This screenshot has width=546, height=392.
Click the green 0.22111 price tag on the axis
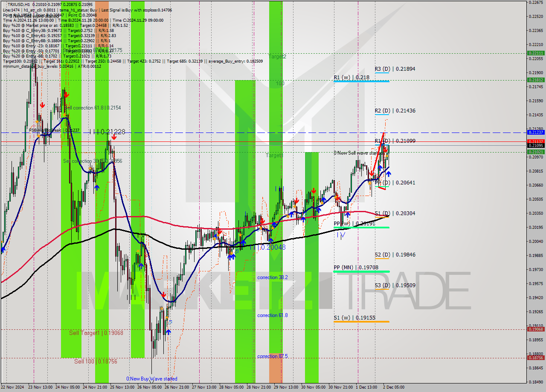(x=536, y=53)
